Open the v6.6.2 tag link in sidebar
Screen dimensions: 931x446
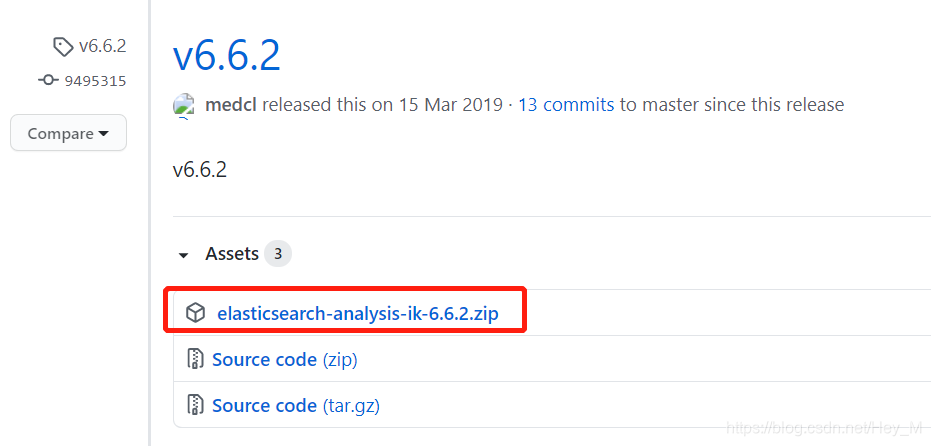pos(102,46)
